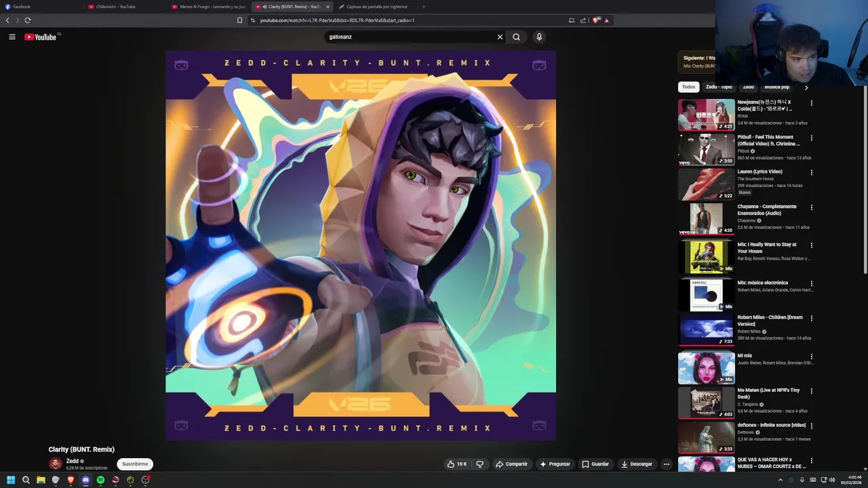The width and height of the screenshot is (868, 488).
Task: Open a new browser tab
Action: pyautogui.click(x=424, y=7)
